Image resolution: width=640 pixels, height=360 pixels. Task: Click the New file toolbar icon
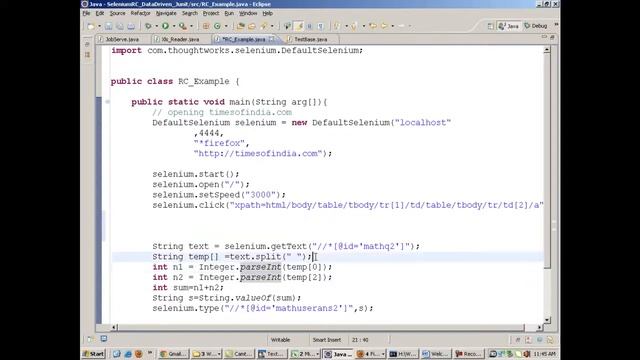pyautogui.click(x=91, y=26)
